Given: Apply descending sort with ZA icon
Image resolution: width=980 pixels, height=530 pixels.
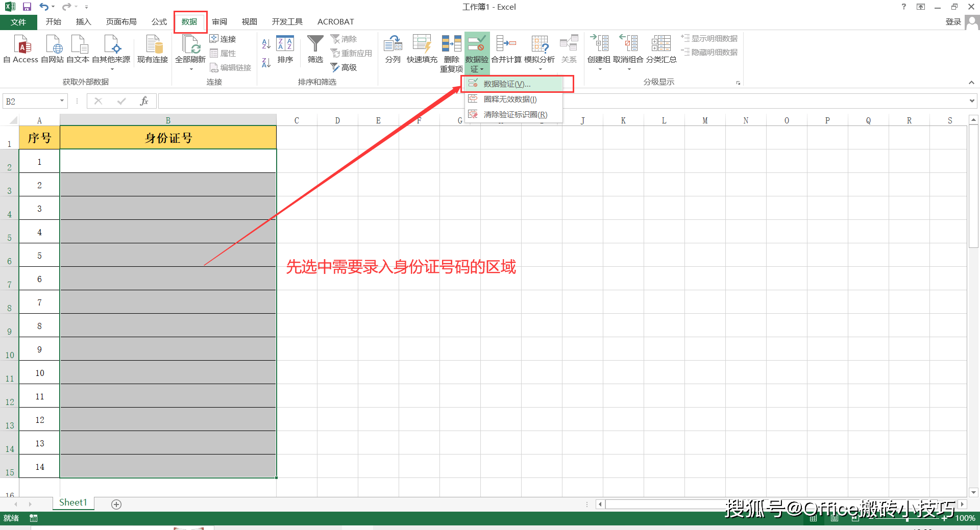Looking at the screenshot, I should 265,61.
